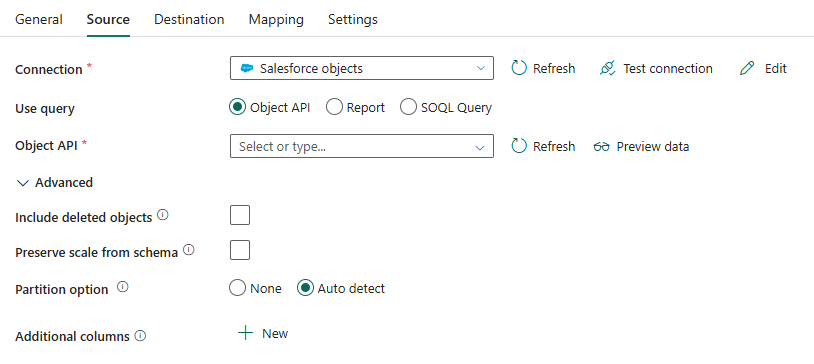Select the Object API radio button

coord(237,107)
